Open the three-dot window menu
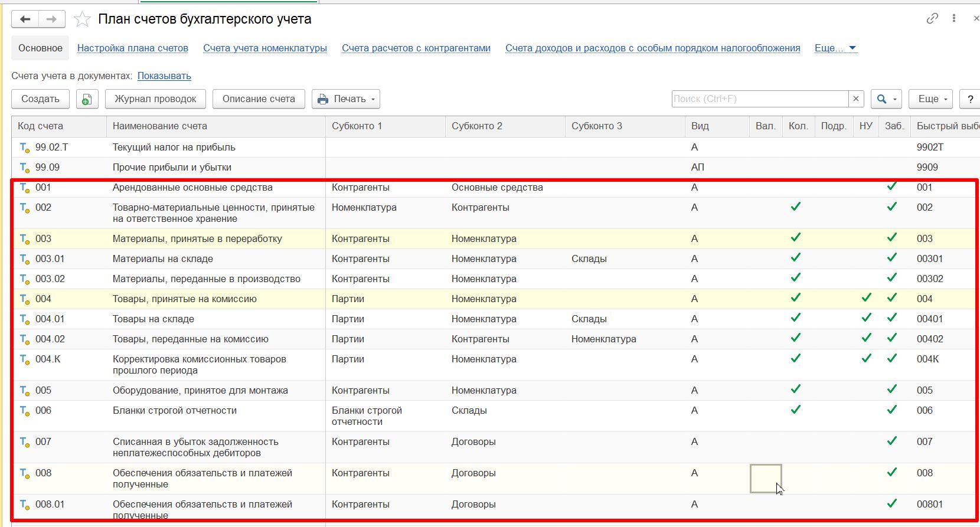980x527 pixels. pyautogui.click(x=954, y=19)
